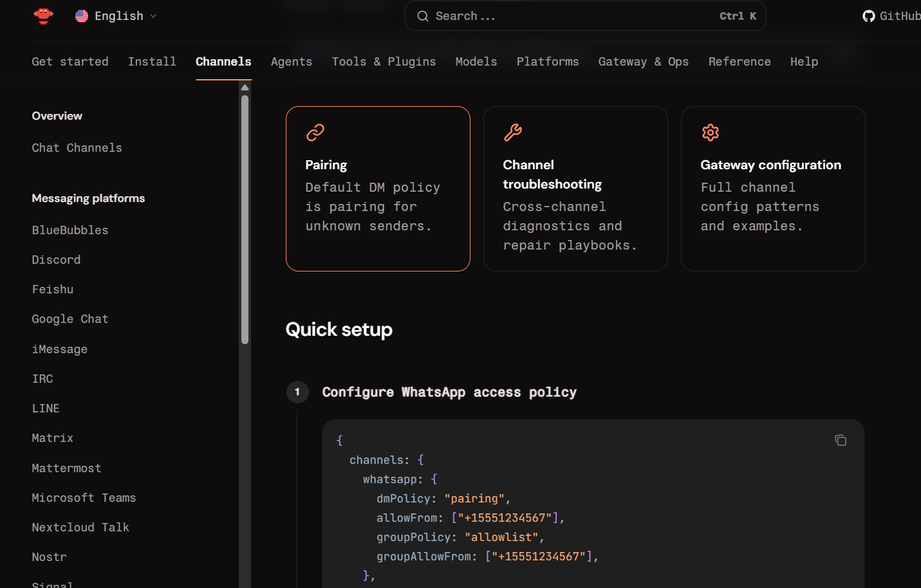Click the red lobster site logo

[43, 15]
